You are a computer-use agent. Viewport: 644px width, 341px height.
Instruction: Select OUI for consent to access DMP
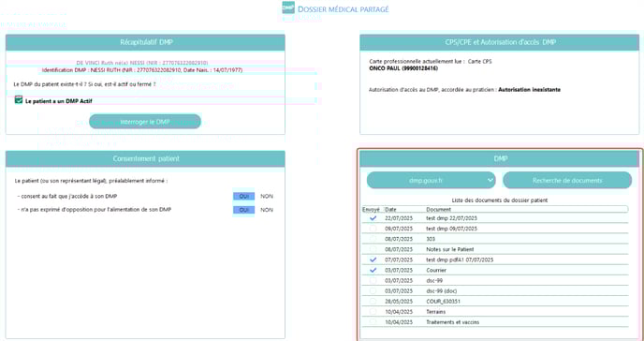(244, 197)
